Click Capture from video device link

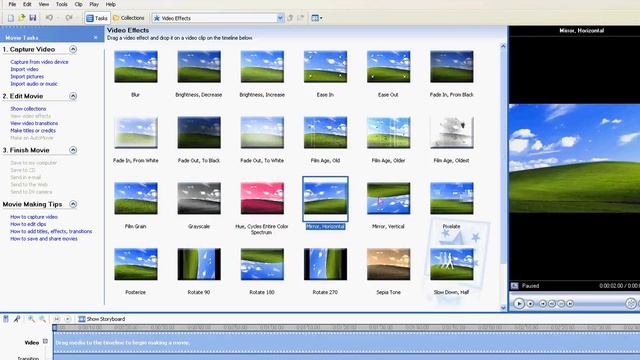(39, 62)
